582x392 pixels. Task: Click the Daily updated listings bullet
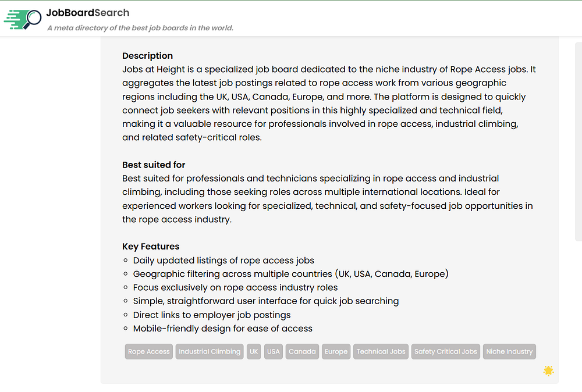[223, 261]
